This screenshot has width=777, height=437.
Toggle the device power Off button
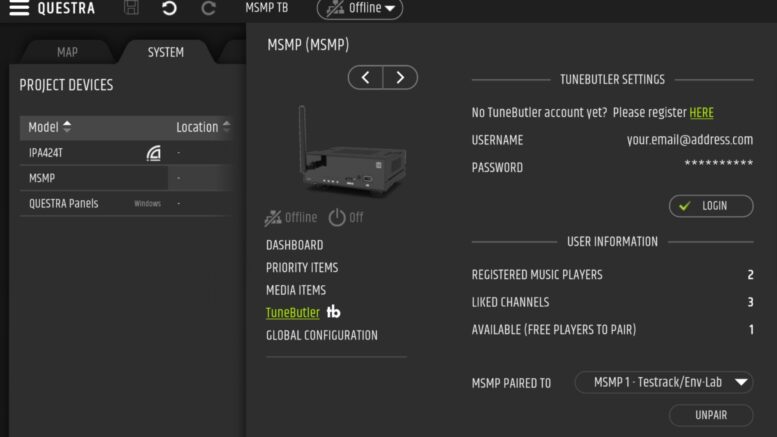point(346,218)
